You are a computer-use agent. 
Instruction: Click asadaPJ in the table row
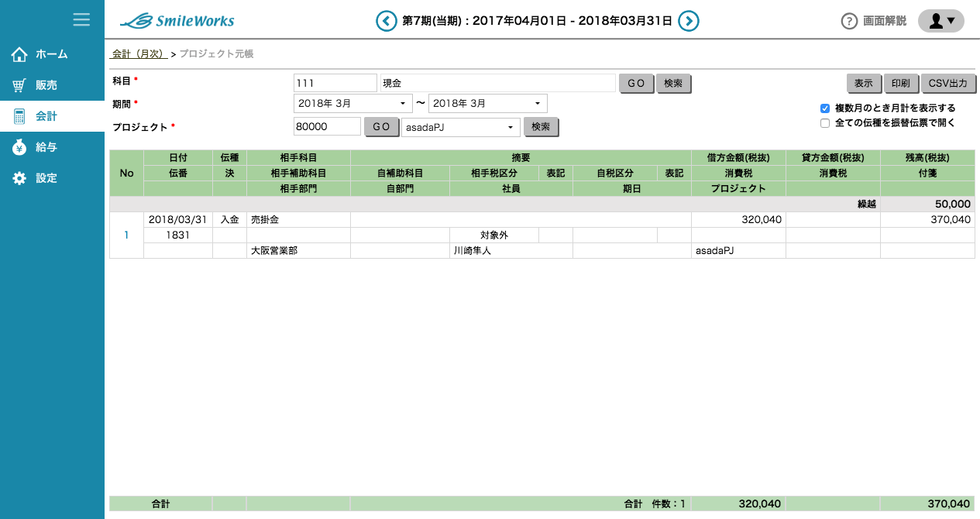[x=738, y=250]
